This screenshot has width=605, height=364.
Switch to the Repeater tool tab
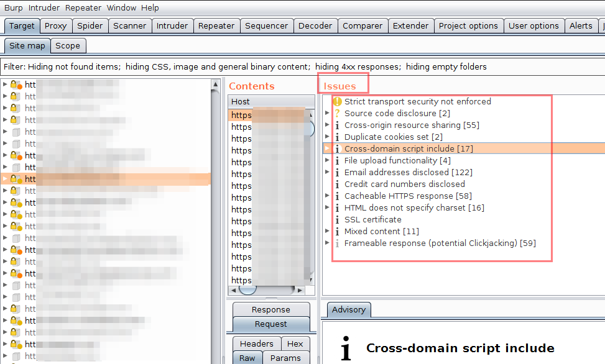[216, 26]
